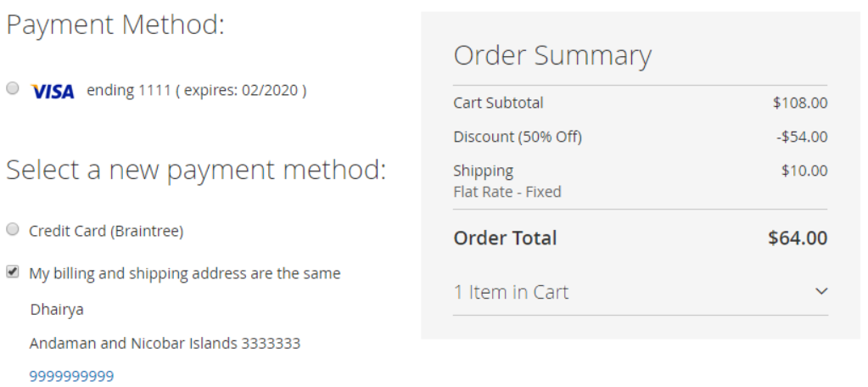
Task: Click the Andaman and Nicobar Islands address line
Action: coord(165,343)
